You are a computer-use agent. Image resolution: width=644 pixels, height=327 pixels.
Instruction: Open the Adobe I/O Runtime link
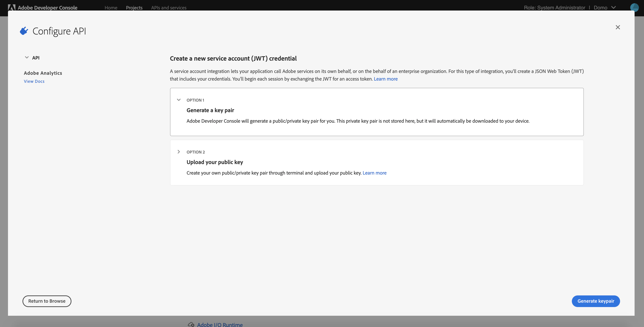pyautogui.click(x=220, y=324)
